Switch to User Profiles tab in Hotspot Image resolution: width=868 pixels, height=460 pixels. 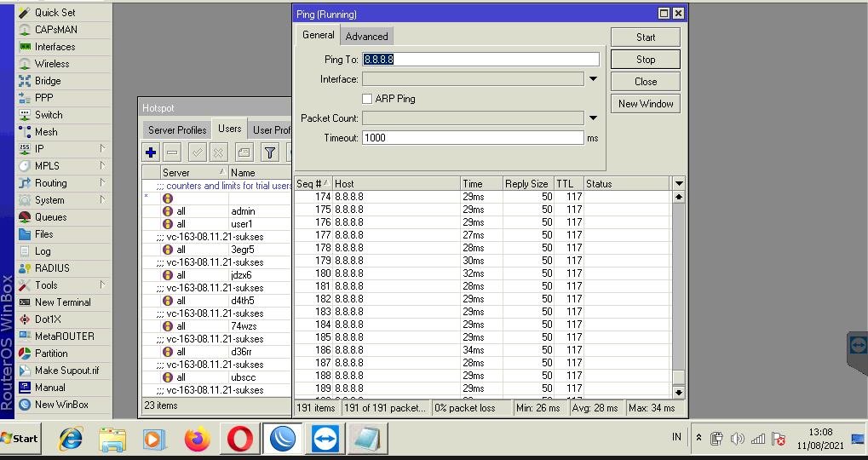[x=270, y=130]
